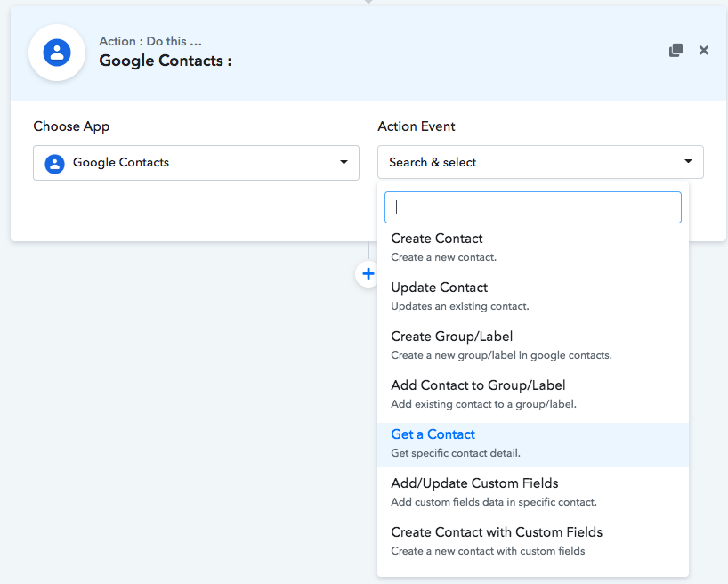Click the large Google Contacts header icon
The height and width of the screenshot is (584, 728).
point(57,53)
